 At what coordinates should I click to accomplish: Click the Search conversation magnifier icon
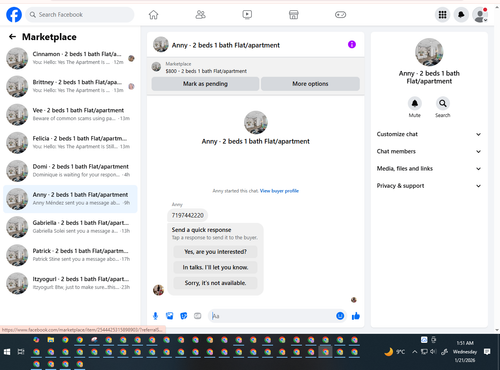click(x=443, y=104)
